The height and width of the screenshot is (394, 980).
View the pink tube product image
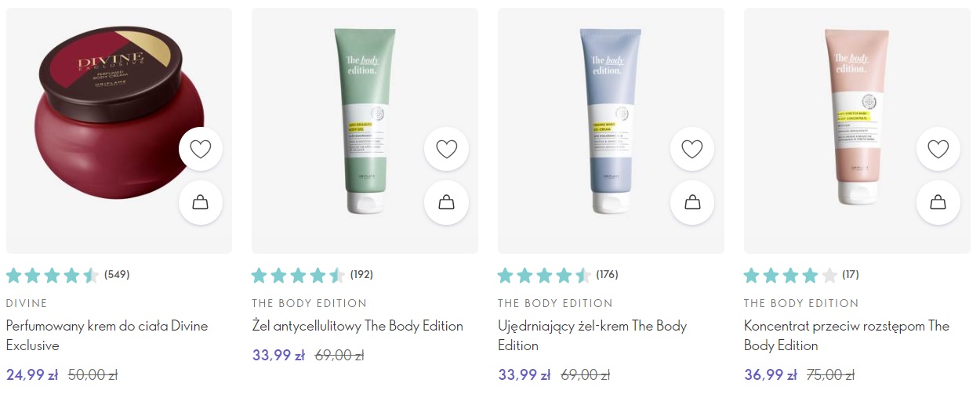point(857,121)
